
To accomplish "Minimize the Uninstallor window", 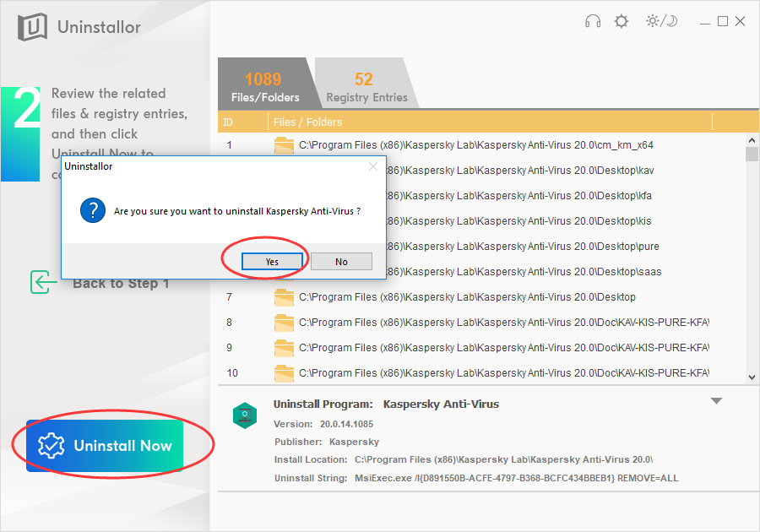I will [x=705, y=22].
